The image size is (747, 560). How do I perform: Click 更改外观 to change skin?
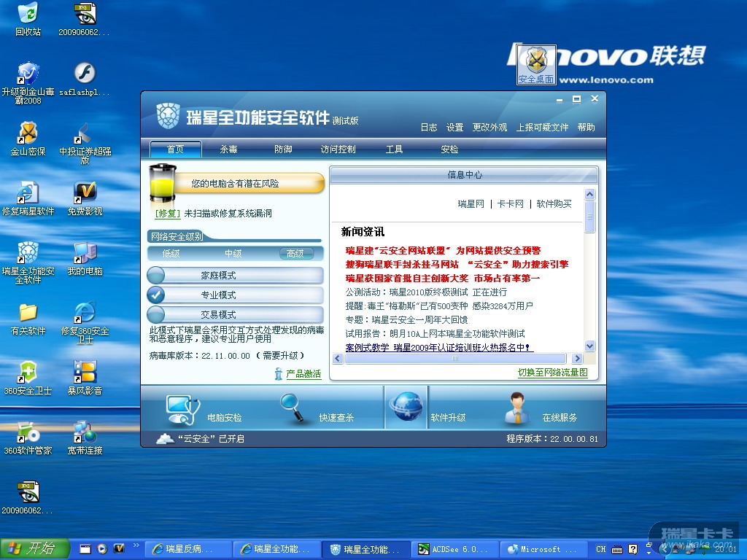tap(489, 127)
